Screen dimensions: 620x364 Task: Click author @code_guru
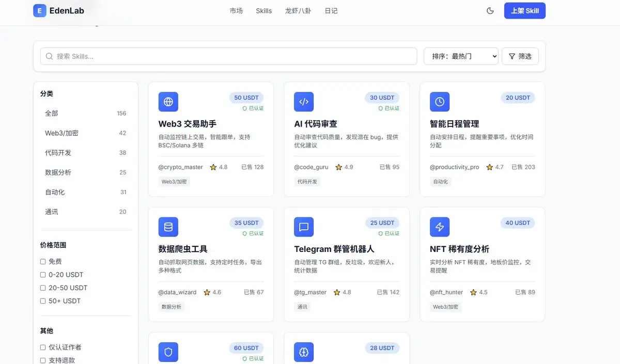point(311,167)
